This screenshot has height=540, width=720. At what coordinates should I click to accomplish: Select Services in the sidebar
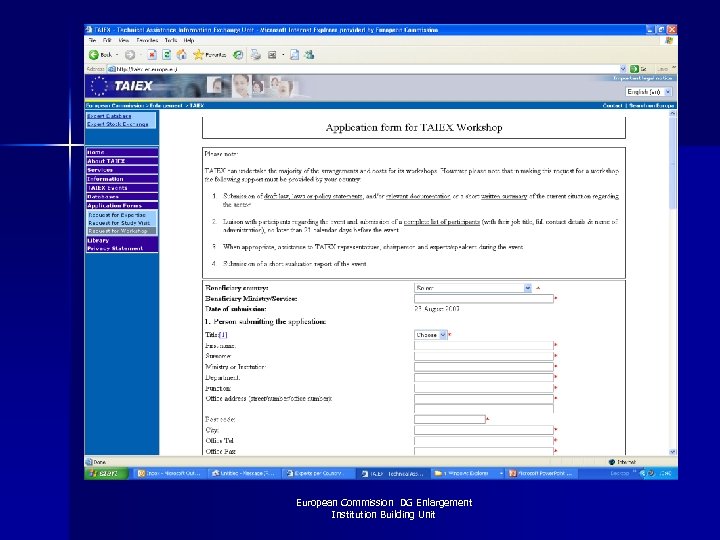pos(122,170)
